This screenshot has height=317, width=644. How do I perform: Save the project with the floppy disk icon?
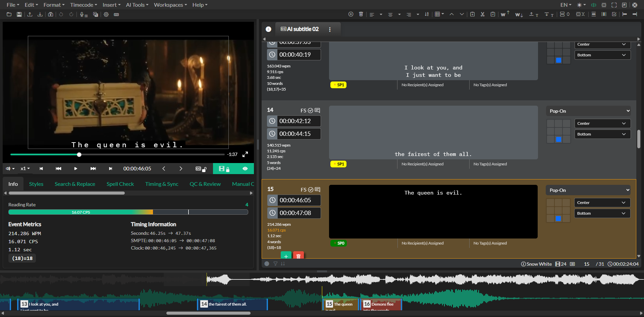point(19,14)
